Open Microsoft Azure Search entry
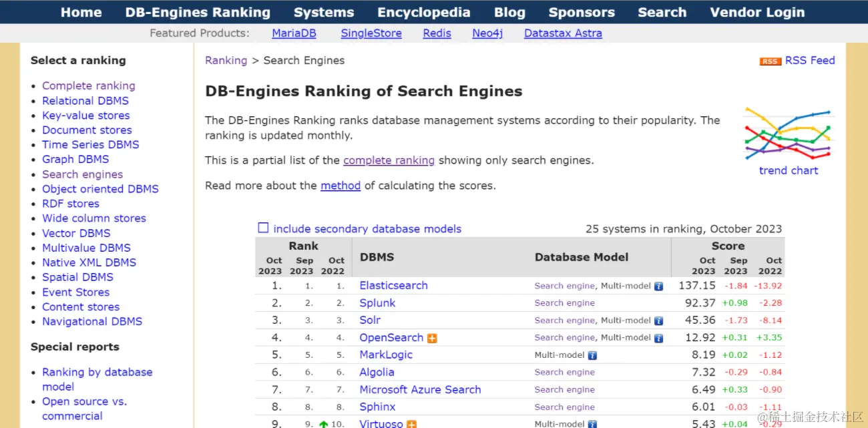This screenshot has width=868, height=428. click(420, 389)
